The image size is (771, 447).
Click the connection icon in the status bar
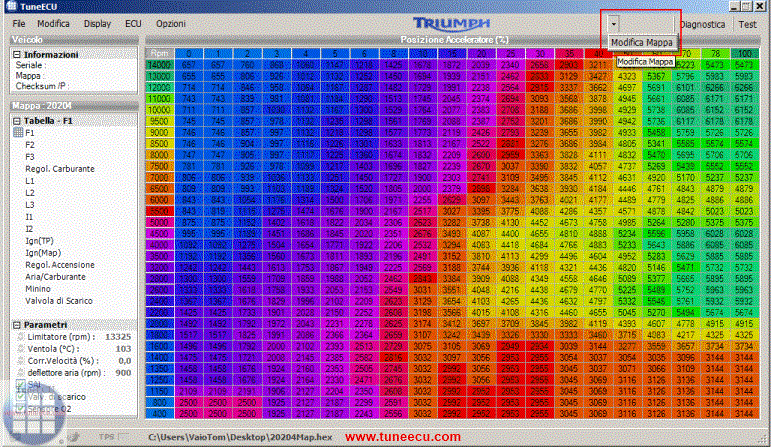pos(74,436)
